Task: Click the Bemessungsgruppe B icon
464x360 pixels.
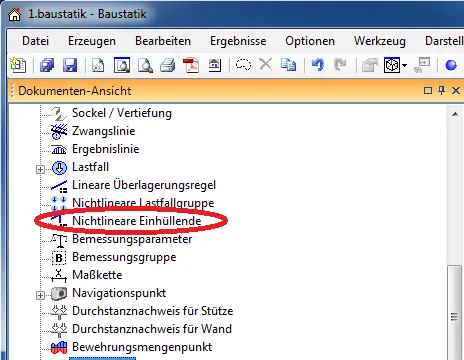Action: pos(59,258)
